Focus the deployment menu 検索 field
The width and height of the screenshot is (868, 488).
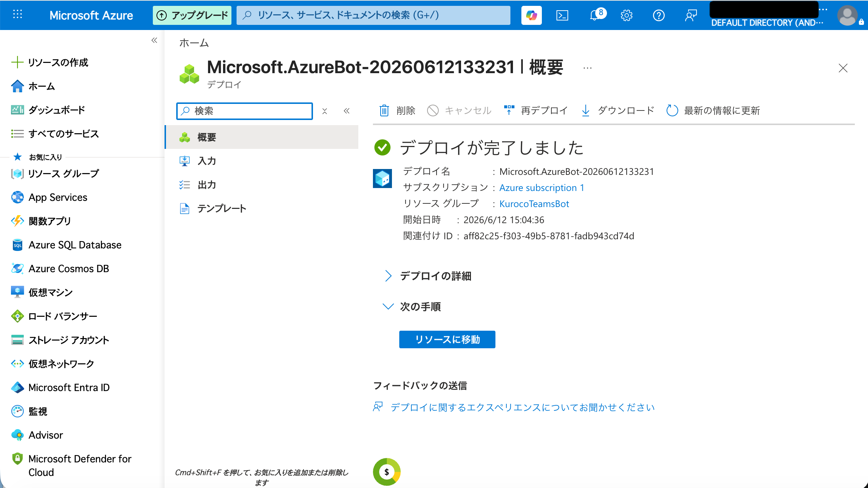coord(245,111)
